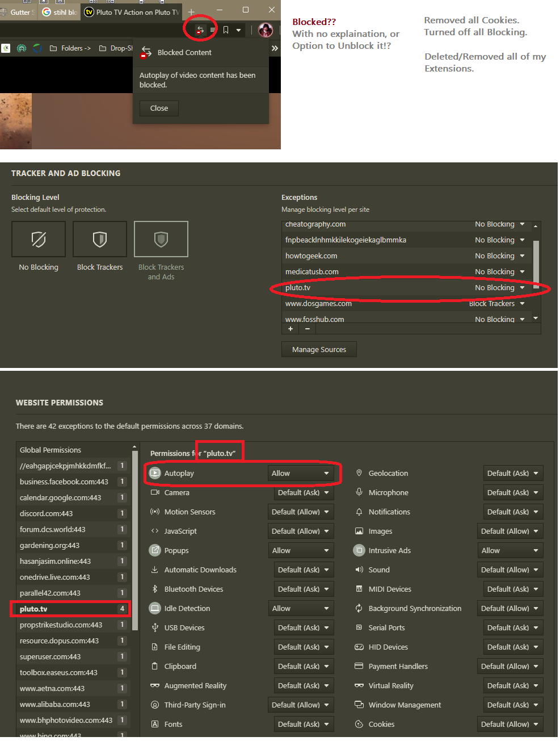
Task: Close the Blocked Content popup
Action: [158, 108]
